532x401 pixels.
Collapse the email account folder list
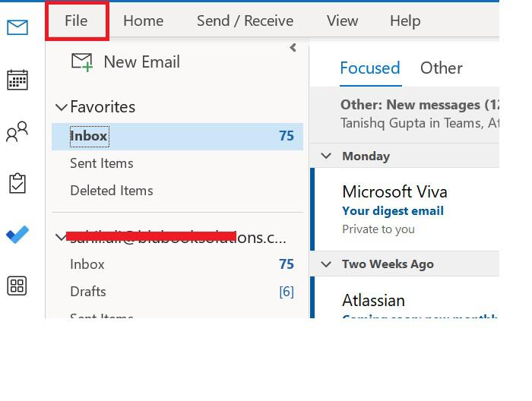pyautogui.click(x=61, y=238)
